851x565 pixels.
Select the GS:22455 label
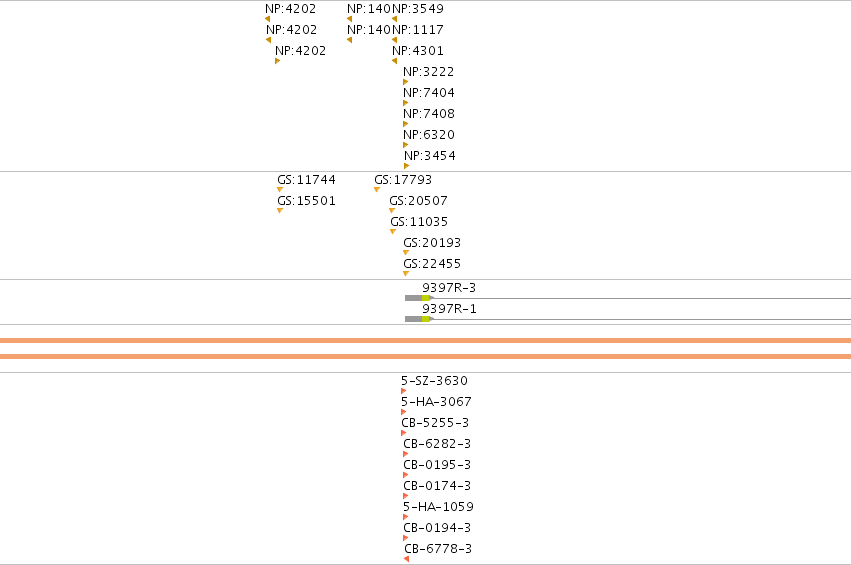432,264
